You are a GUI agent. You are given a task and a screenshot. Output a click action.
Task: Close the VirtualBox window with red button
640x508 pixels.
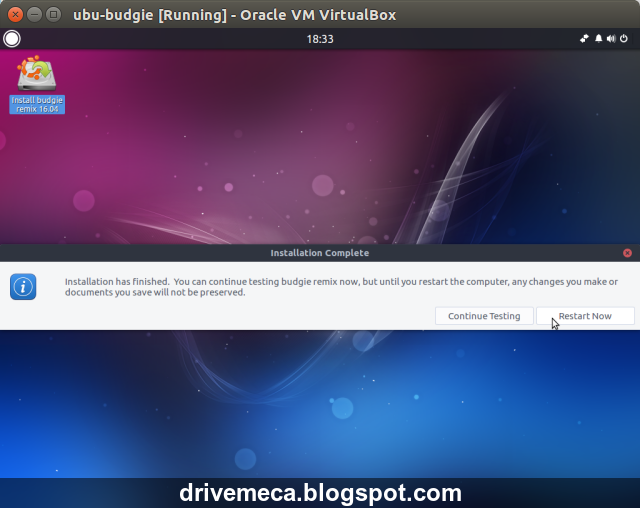click(x=15, y=15)
